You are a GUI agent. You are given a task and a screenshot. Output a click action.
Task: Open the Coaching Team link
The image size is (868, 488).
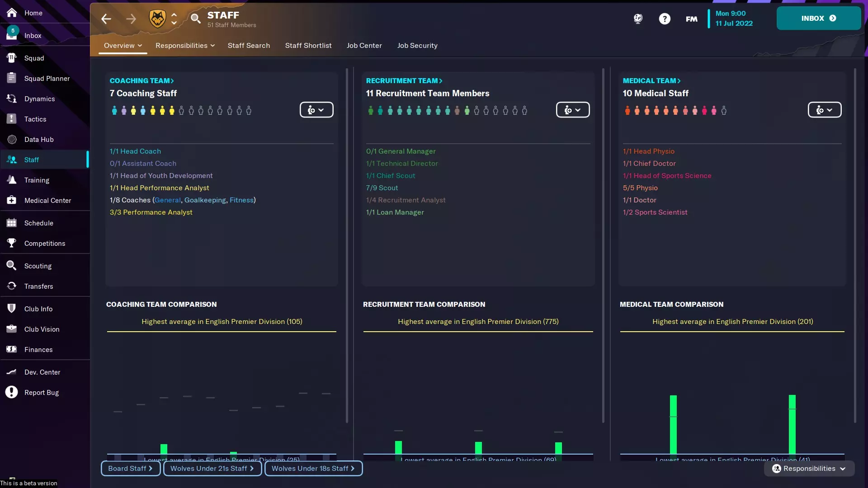click(x=142, y=81)
